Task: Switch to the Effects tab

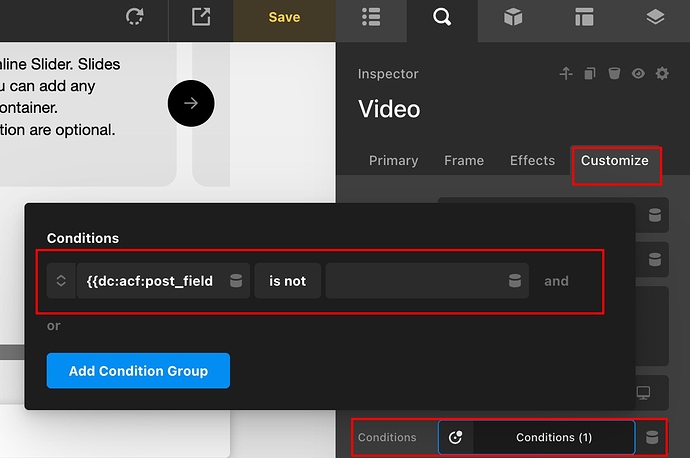Action: 532,161
